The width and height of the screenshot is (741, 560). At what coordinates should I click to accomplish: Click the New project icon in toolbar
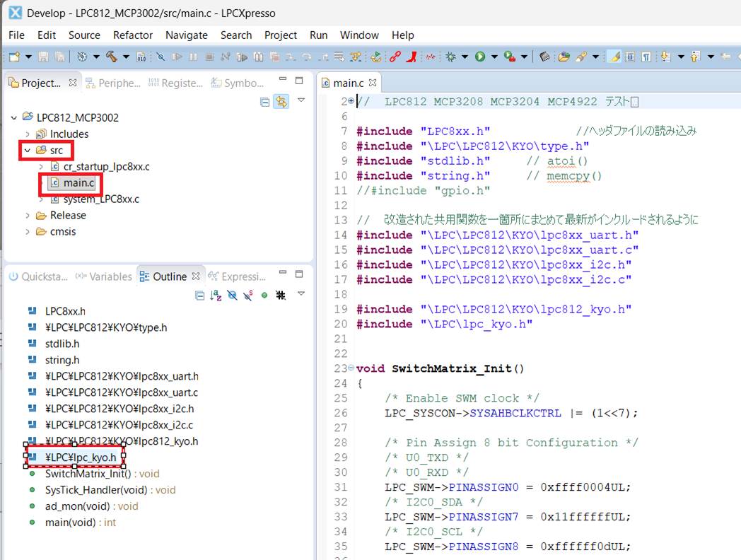14,57
